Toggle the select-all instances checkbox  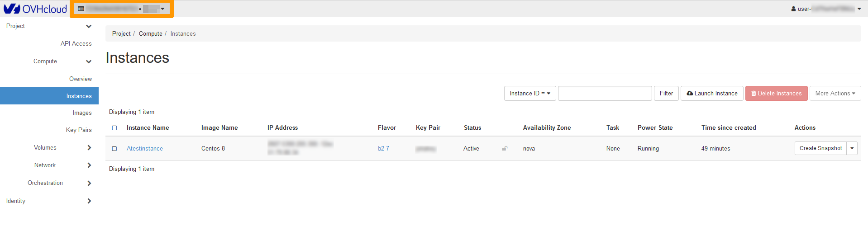(x=114, y=128)
